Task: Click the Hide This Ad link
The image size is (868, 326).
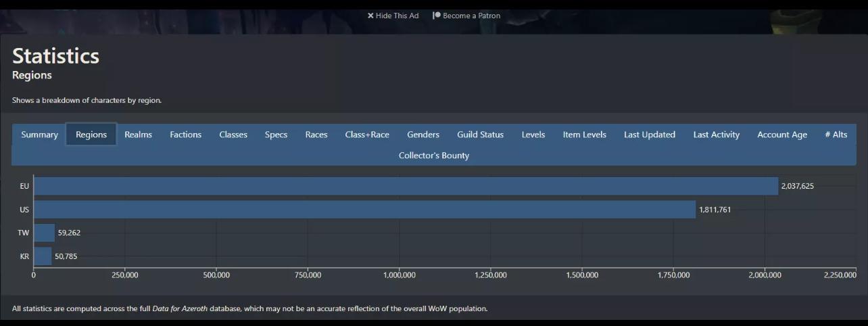Action: (393, 16)
